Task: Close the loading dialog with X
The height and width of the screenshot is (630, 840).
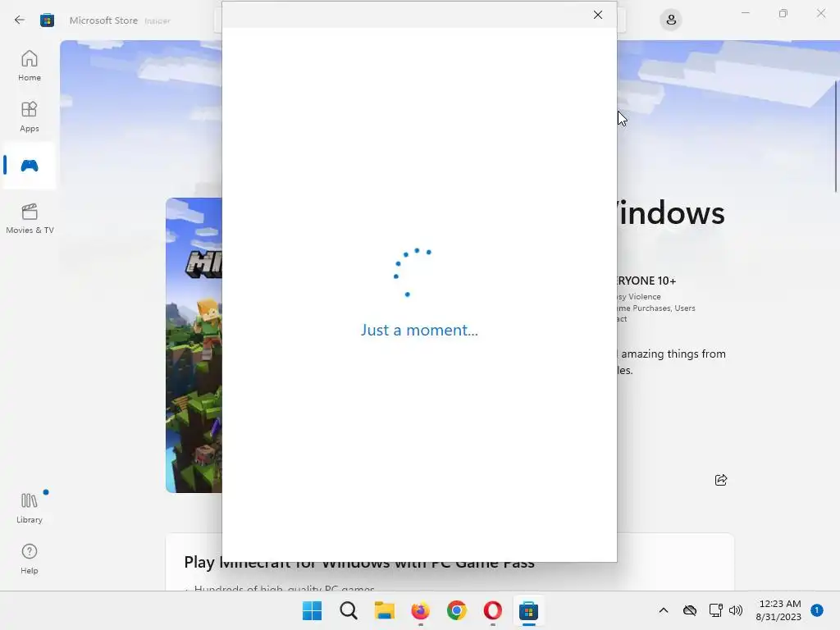Action: 598,15
